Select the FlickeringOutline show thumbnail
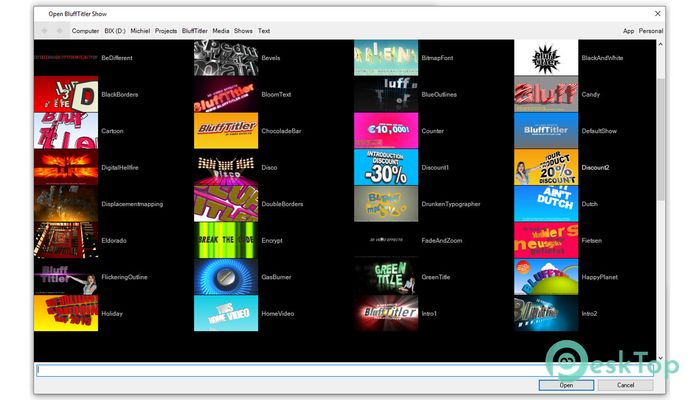The width and height of the screenshot is (700, 400). pos(66,277)
